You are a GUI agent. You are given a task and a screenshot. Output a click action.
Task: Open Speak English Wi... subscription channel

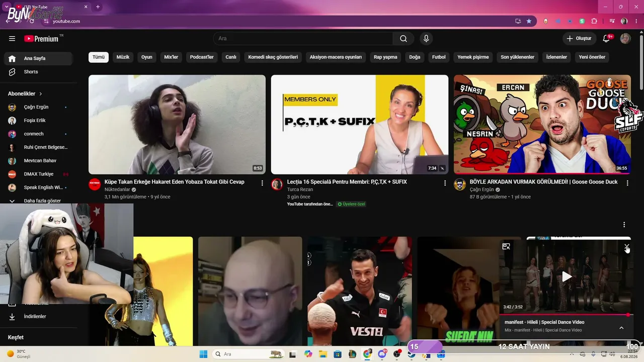(38, 188)
